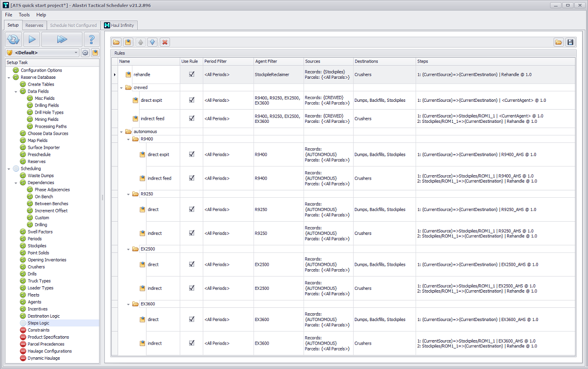Image resolution: width=588 pixels, height=369 pixels.
Task: Click the refresh cycle arrows button
Action: coord(14,40)
